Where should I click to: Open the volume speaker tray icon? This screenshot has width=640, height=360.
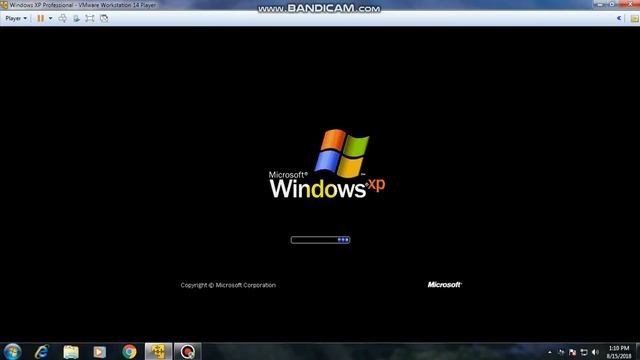click(x=595, y=352)
